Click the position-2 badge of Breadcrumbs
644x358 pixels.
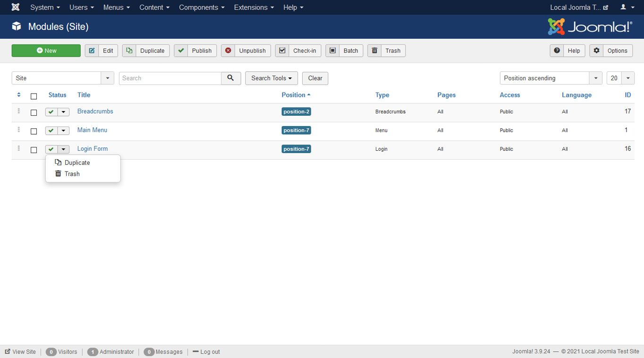tap(297, 111)
